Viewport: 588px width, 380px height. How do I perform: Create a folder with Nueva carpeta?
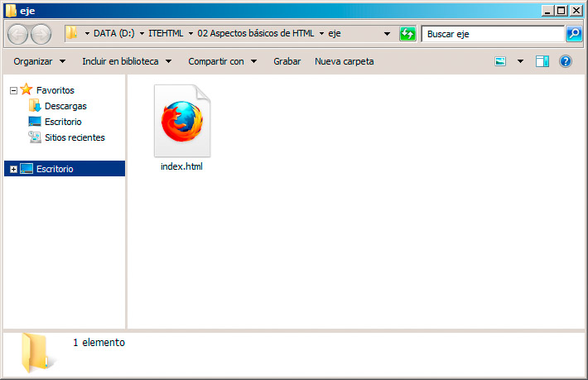pyautogui.click(x=345, y=61)
